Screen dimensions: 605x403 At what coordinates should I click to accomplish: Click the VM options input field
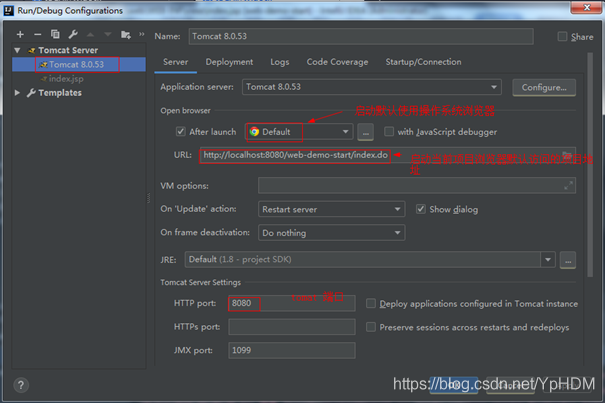pyautogui.click(x=417, y=186)
